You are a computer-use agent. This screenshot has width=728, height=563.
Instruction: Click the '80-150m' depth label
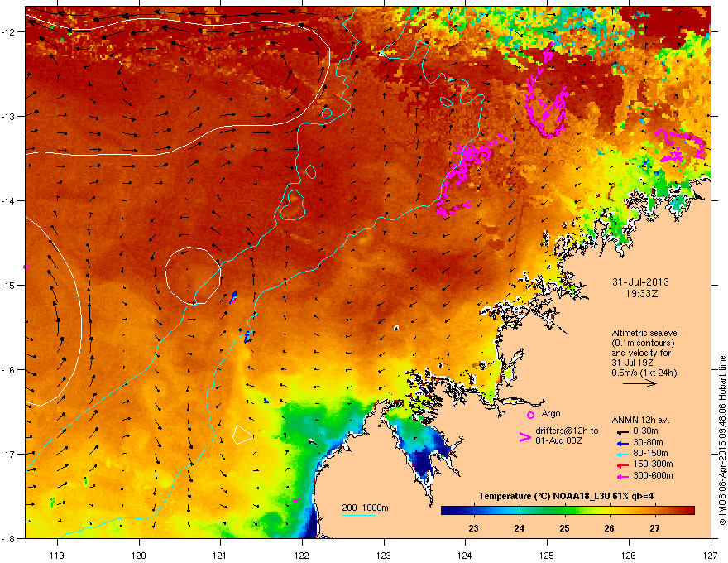tap(650, 454)
